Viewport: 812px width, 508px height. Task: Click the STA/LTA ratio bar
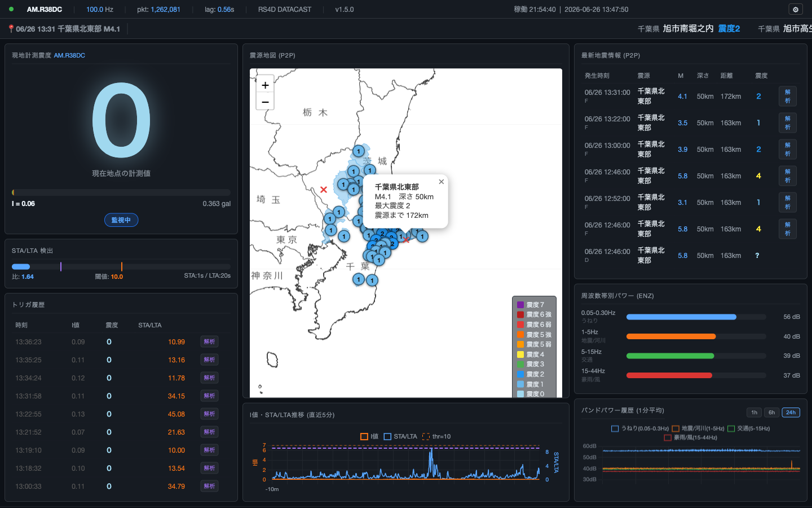[121, 266]
